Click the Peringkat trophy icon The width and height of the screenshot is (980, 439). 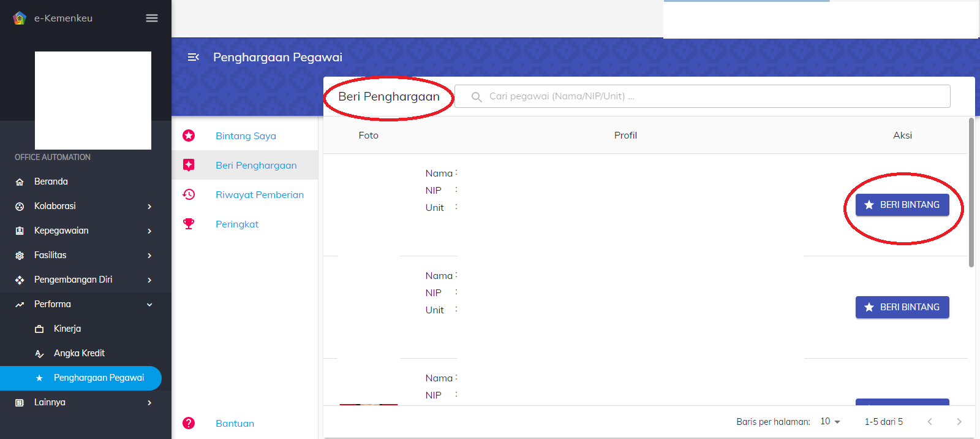point(189,224)
